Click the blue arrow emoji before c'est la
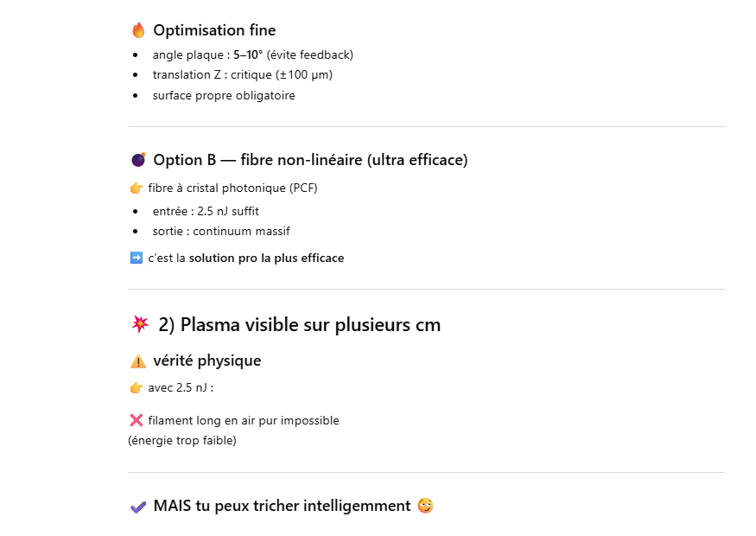Screen dimensions: 756x536 point(137,258)
